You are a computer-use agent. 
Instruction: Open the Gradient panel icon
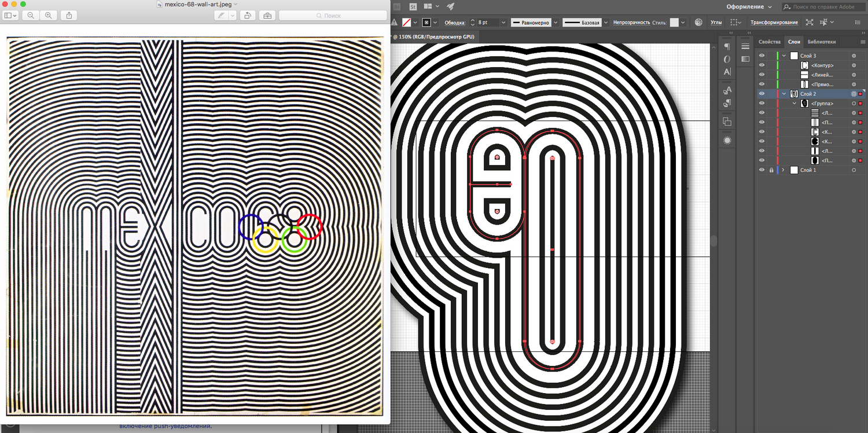[745, 59]
